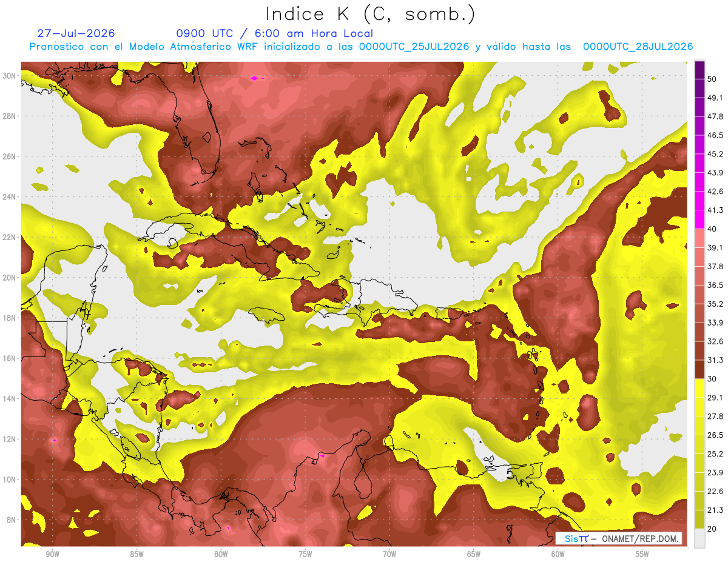Screen dimensions: 728x562
Task: Click the colorbar value '29.1'
Action: 715,398
